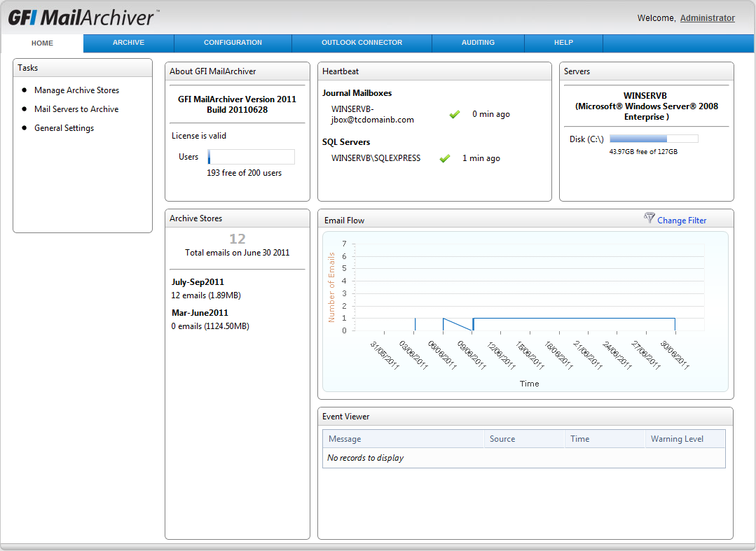Click the 'Number of Emails' axis label
This screenshot has height=551, width=756.
[331, 288]
